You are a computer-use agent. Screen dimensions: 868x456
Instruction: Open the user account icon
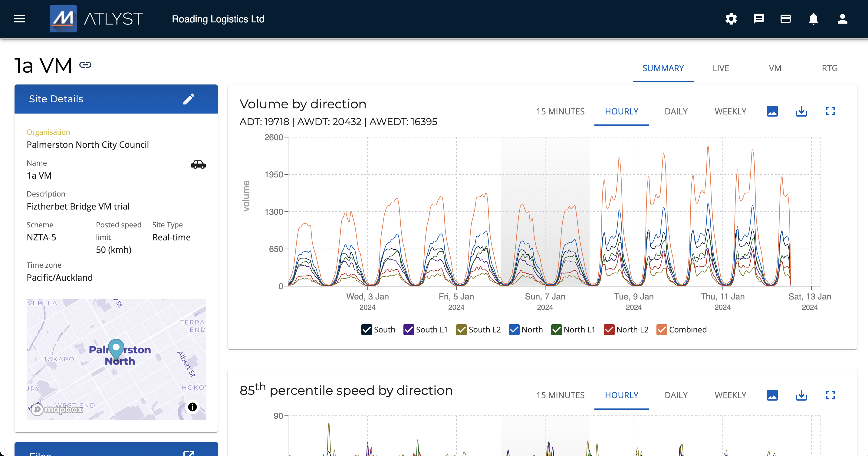[842, 19]
